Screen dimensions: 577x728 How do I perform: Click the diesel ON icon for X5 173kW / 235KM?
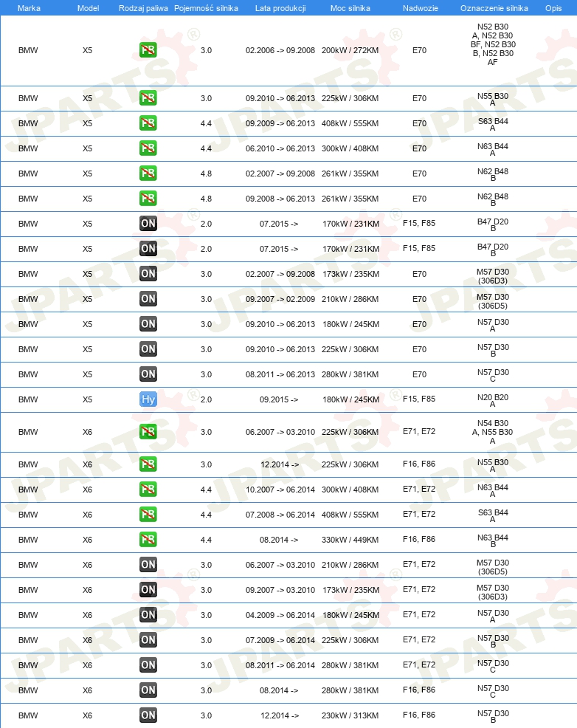(148, 273)
